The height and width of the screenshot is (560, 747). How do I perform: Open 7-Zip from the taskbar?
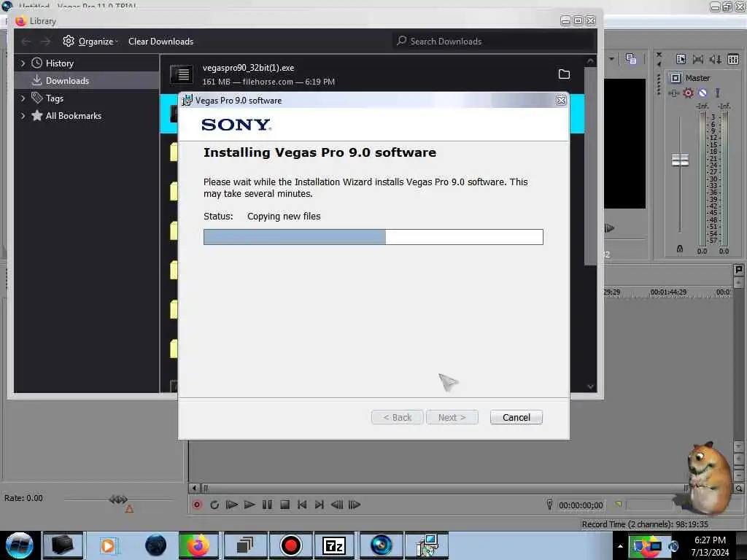coord(334,545)
